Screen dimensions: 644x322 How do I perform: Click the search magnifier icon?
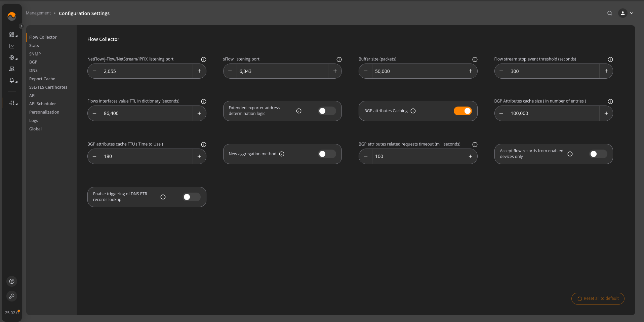pyautogui.click(x=609, y=13)
